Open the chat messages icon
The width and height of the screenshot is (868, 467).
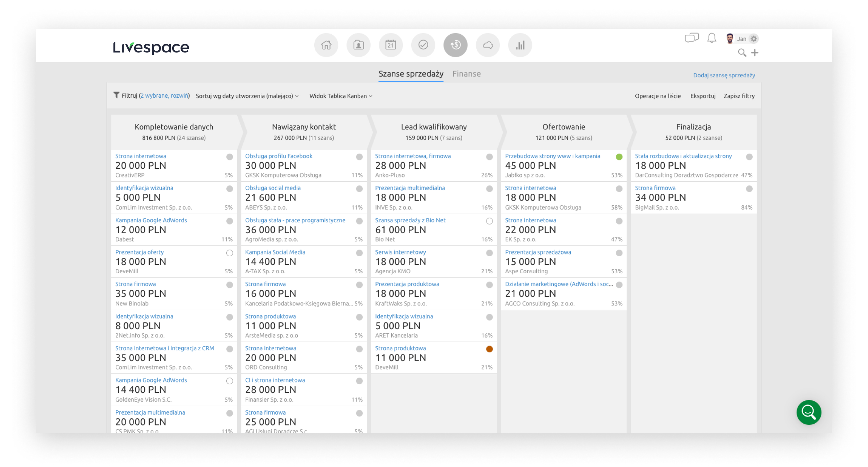(x=692, y=38)
